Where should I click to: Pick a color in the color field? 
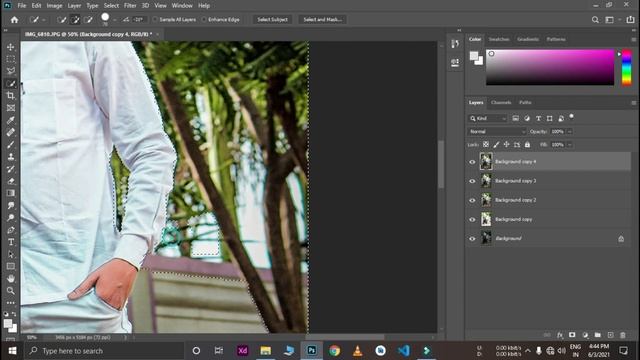point(550,67)
